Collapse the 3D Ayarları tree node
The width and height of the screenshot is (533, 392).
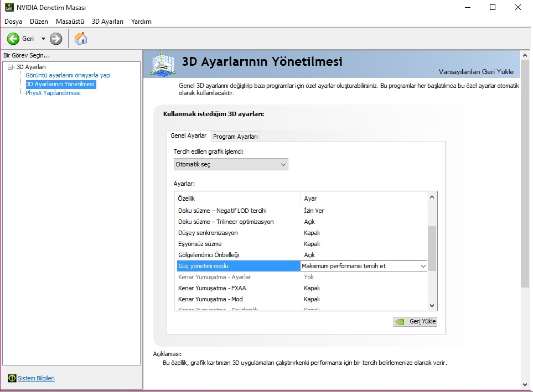(10, 67)
